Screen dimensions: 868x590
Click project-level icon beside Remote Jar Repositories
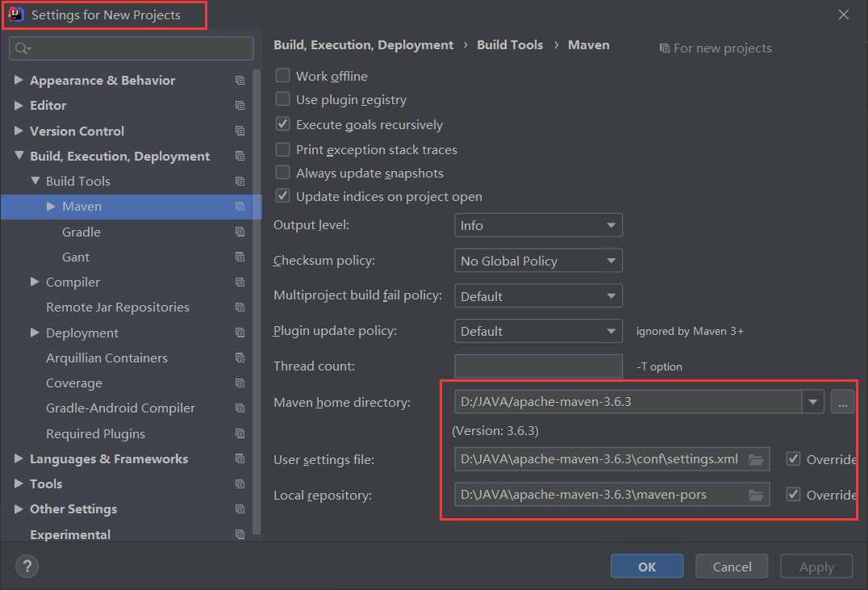click(240, 307)
